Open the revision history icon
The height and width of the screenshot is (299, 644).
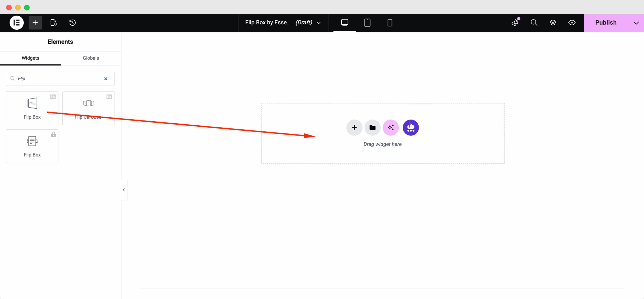72,23
